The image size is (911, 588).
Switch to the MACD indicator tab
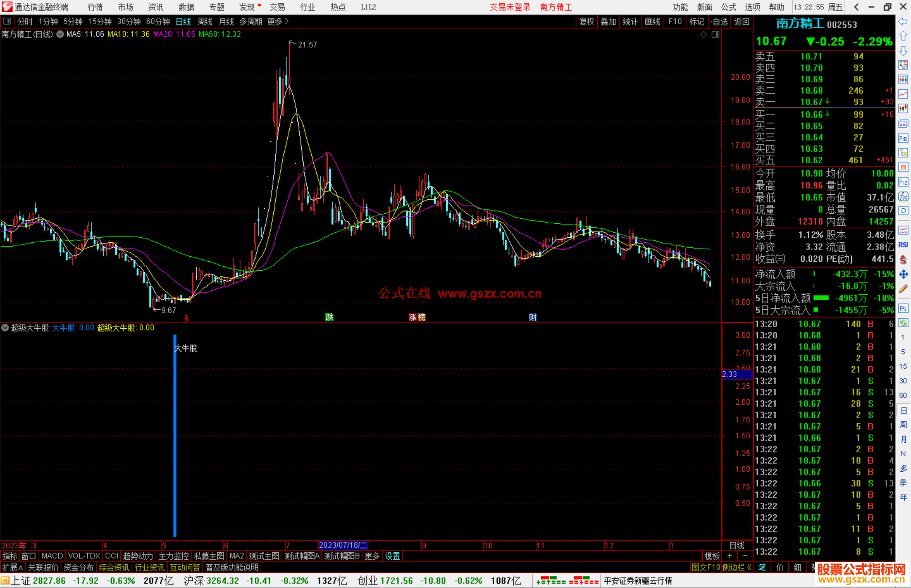click(x=52, y=556)
